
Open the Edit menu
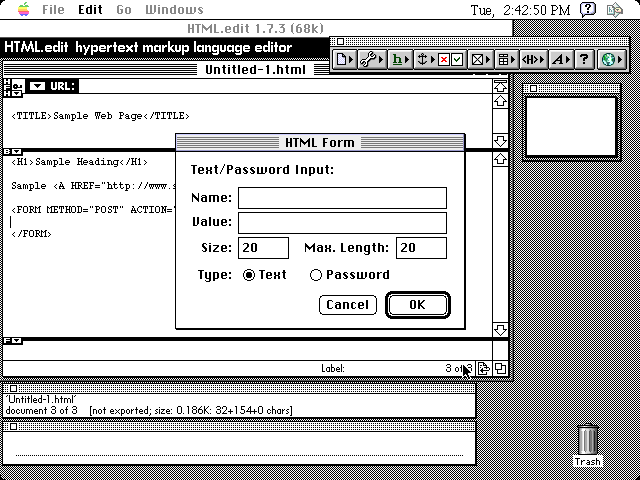coord(90,10)
